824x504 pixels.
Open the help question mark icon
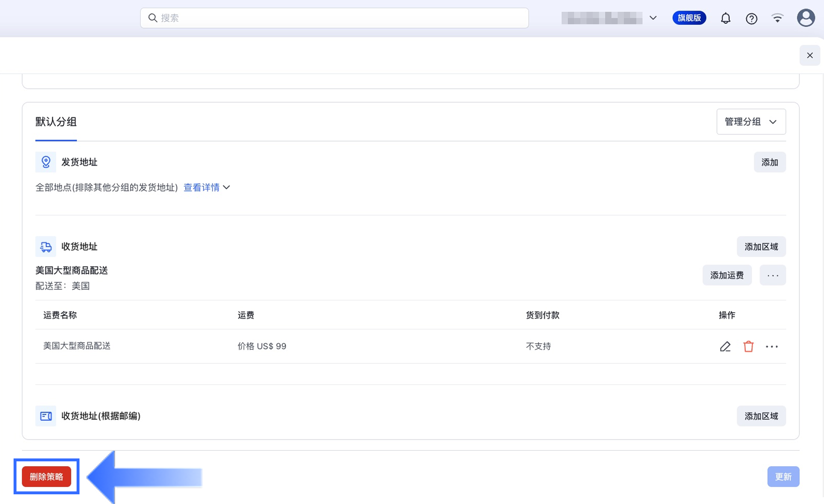click(x=751, y=18)
